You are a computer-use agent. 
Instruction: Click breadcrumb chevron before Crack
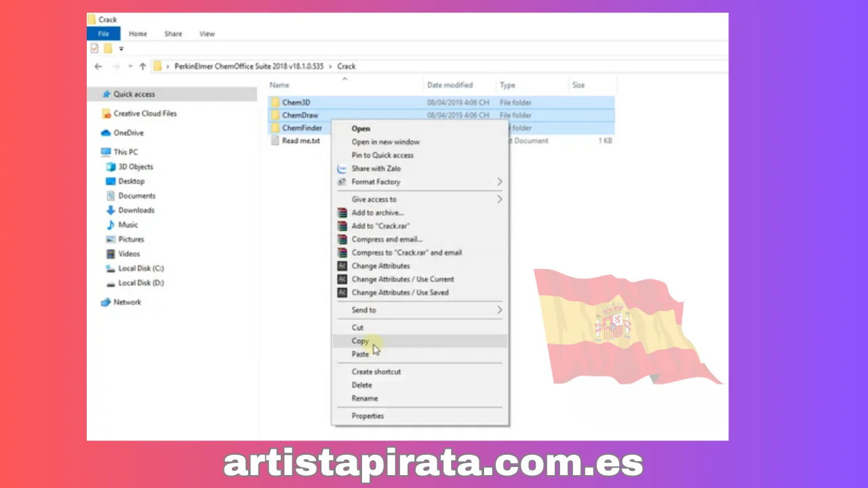[330, 66]
